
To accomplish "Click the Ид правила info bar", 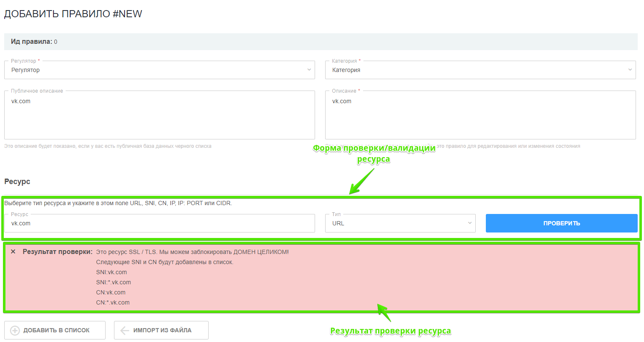I will [x=321, y=42].
